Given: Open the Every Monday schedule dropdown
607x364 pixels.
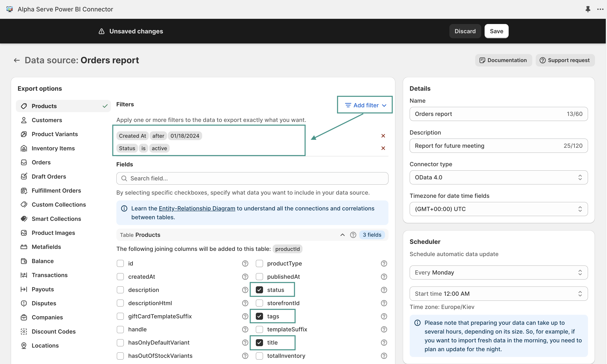Looking at the screenshot, I should pyautogui.click(x=498, y=272).
